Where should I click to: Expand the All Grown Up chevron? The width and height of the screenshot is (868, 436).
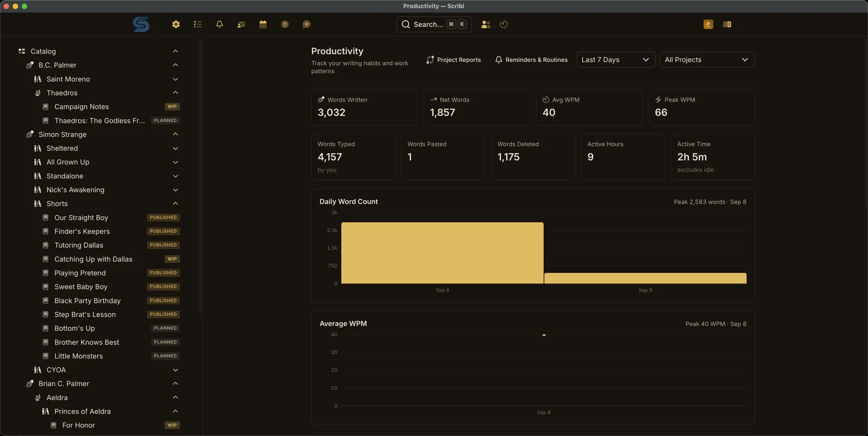click(x=175, y=162)
